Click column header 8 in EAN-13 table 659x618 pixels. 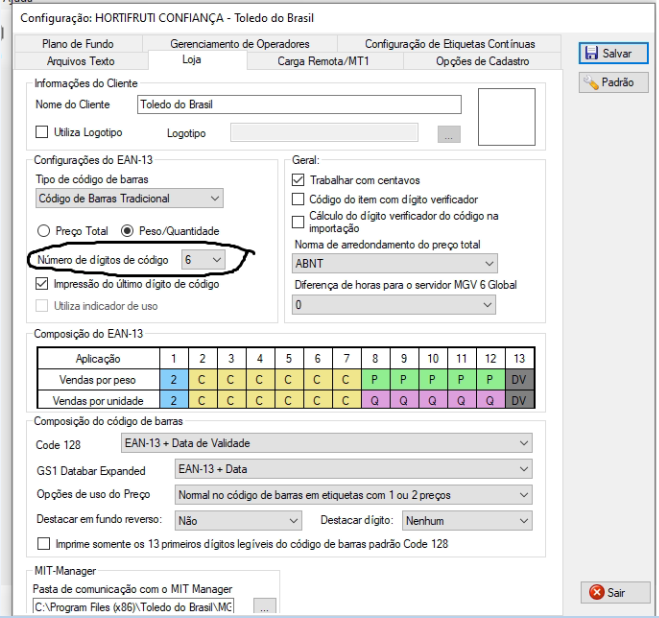(x=375, y=359)
